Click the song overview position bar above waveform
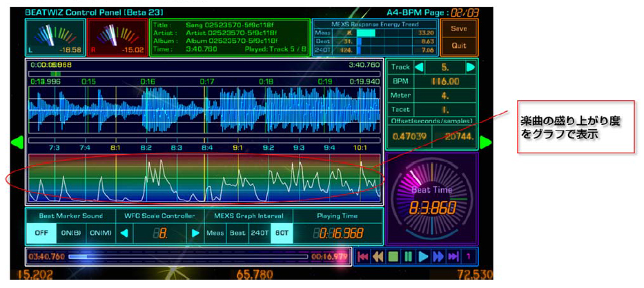This screenshot has height=288, width=644. pos(204,73)
